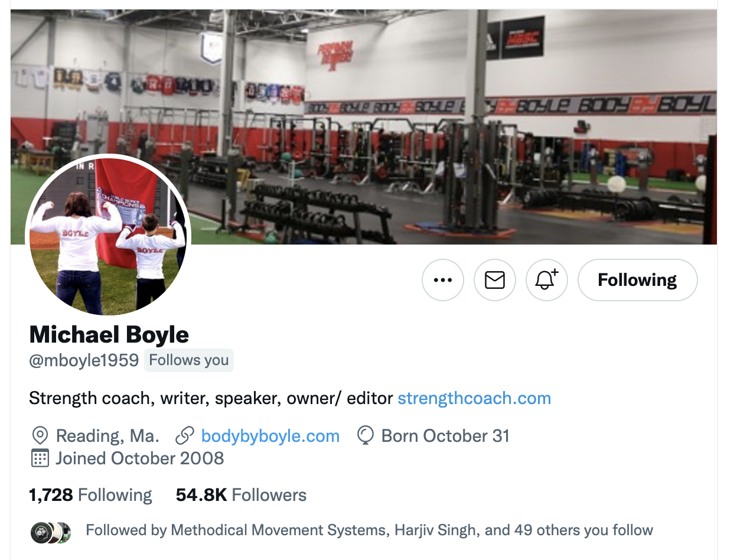This screenshot has height=560, width=737.
Task: Click the Born October 31 text
Action: click(445, 436)
